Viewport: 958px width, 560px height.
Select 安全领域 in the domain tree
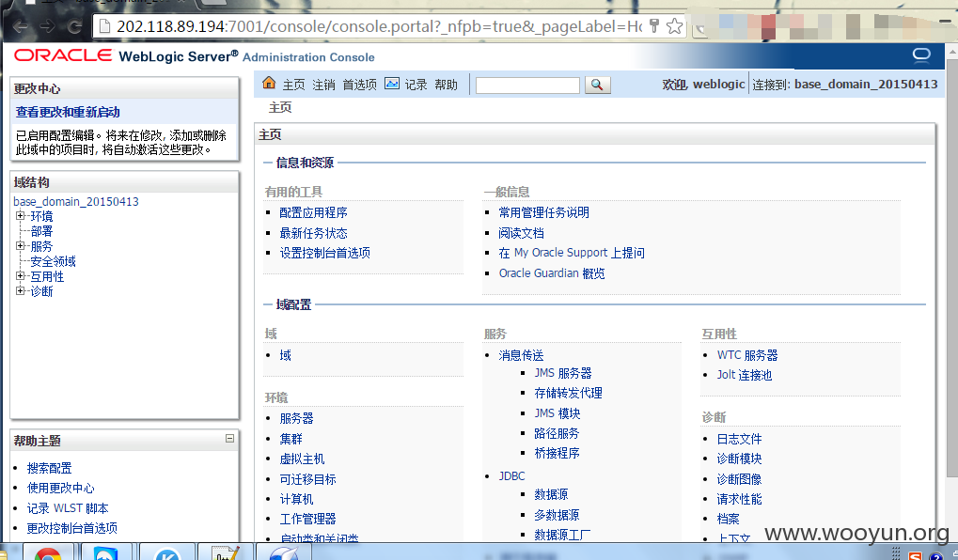(54, 261)
